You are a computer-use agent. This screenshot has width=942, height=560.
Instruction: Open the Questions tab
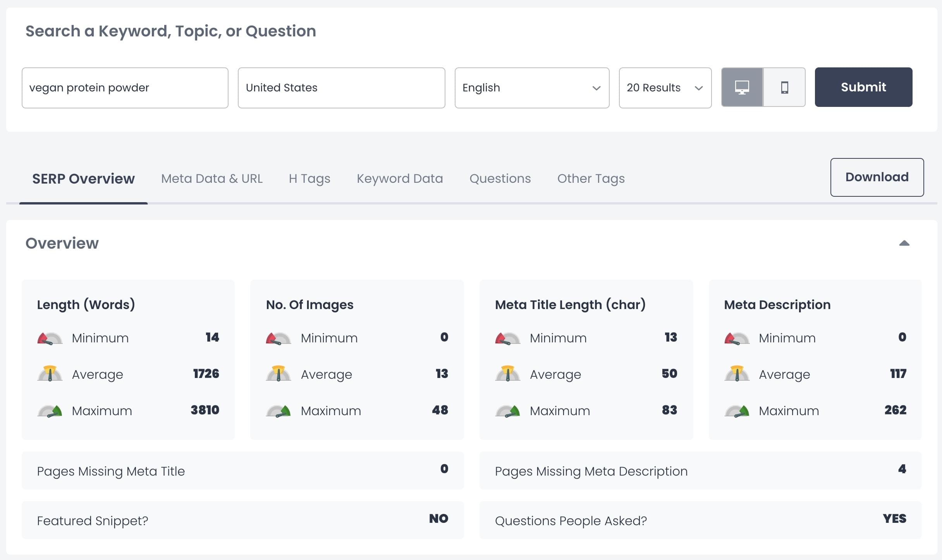[x=500, y=179]
